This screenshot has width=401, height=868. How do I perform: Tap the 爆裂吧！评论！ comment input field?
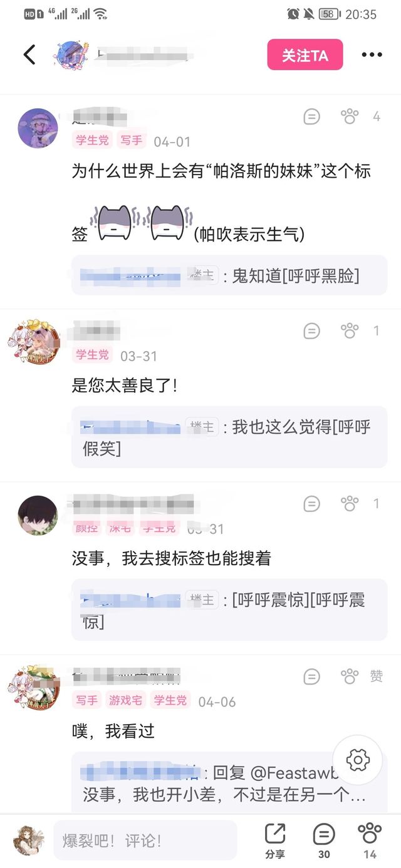tap(145, 840)
